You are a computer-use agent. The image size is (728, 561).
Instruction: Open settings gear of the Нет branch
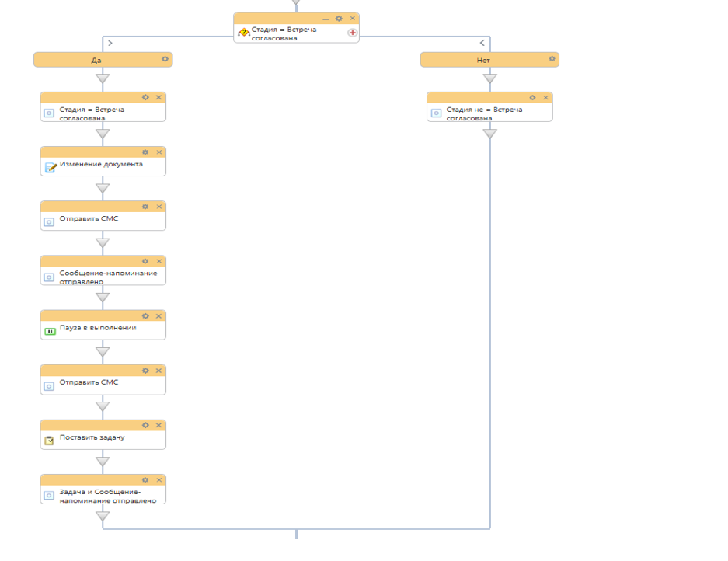click(552, 59)
